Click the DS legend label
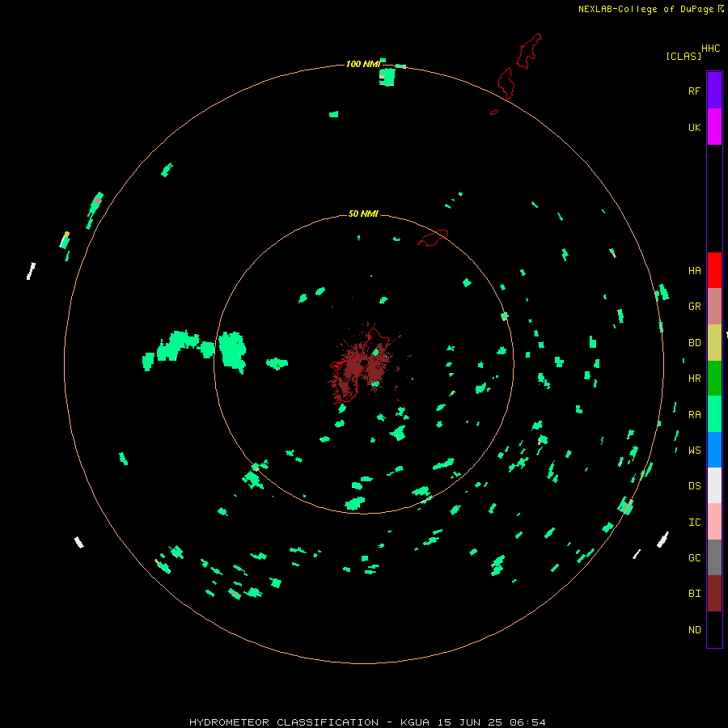 point(694,486)
